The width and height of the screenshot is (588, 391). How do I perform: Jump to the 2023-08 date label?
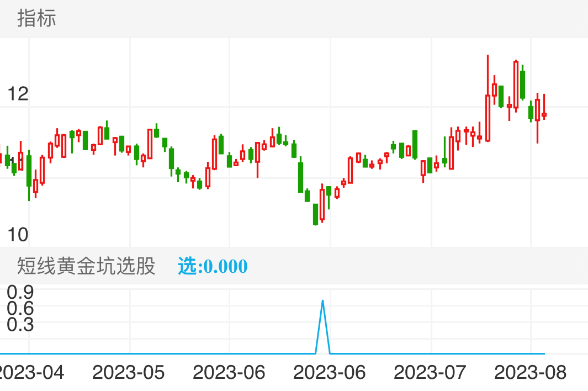[x=530, y=372]
